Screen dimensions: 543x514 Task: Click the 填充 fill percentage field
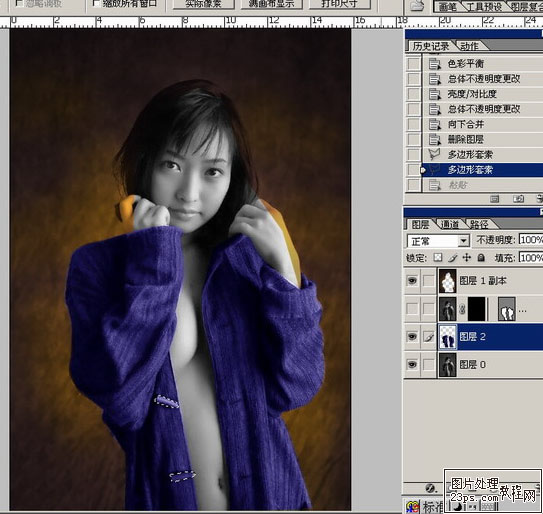(531, 257)
